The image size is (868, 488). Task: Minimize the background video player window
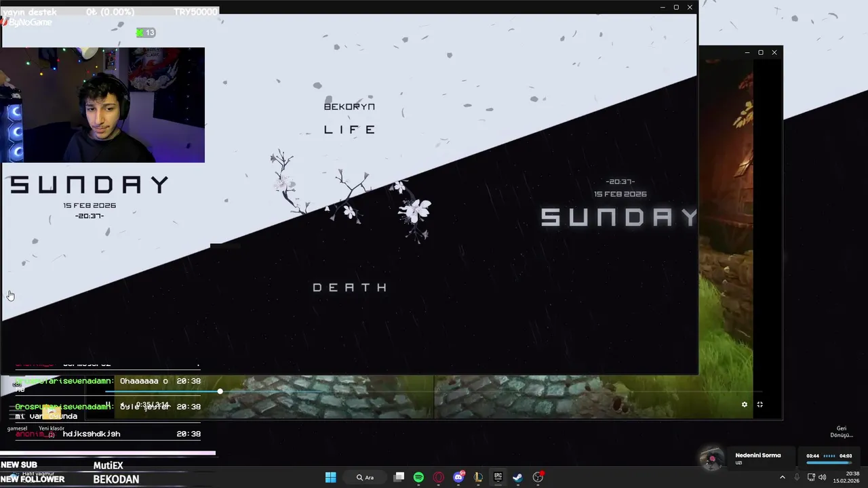click(747, 52)
